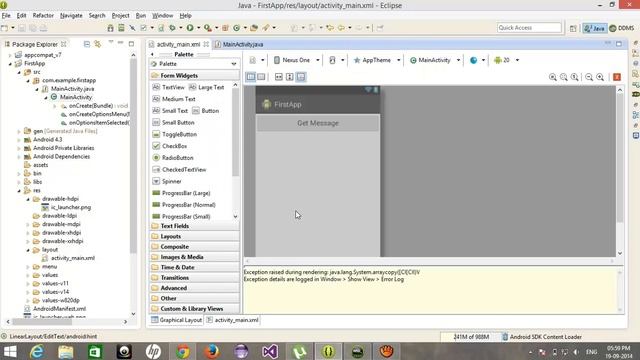Open the Android SDK Manager icon
This screenshot has width=640, height=360.
[111, 28]
